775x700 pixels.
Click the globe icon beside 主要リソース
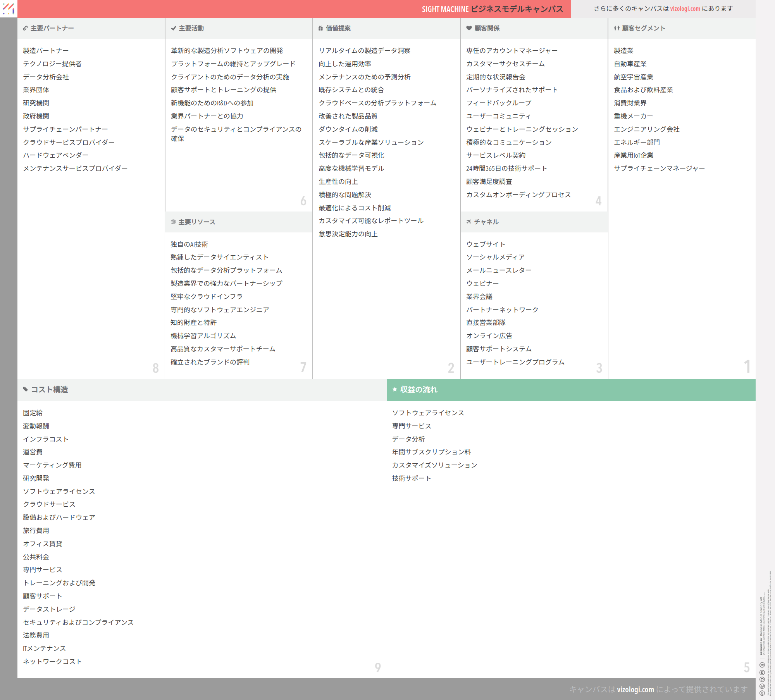[x=173, y=222]
